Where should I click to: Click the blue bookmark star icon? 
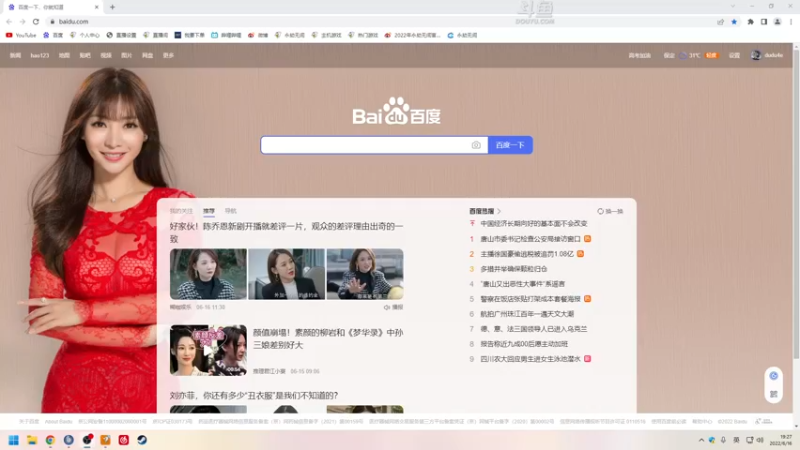(734, 21)
